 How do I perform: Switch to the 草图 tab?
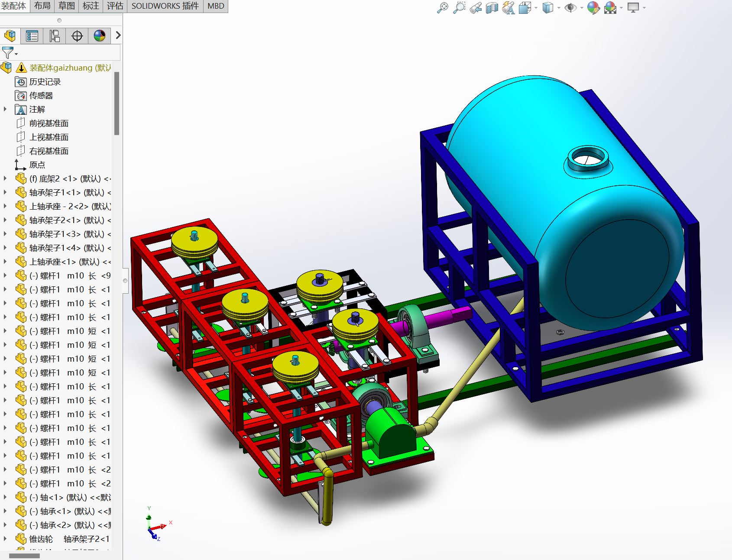[66, 6]
